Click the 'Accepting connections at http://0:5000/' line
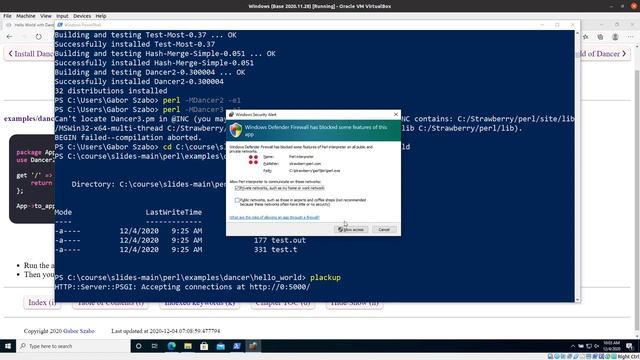 182,287
